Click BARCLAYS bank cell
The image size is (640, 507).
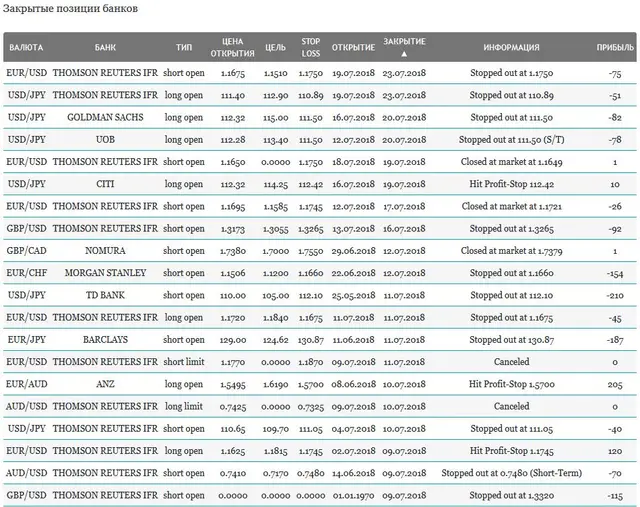pyautogui.click(x=105, y=340)
